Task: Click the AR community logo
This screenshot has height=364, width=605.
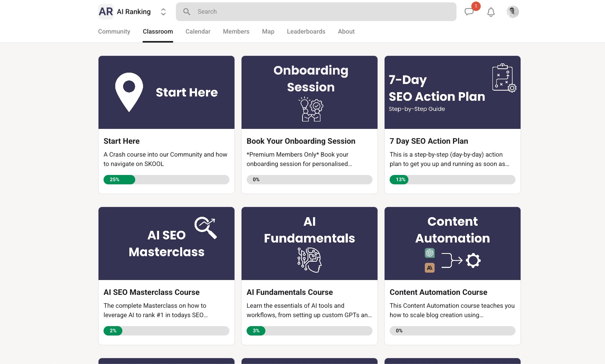Action: pyautogui.click(x=106, y=12)
